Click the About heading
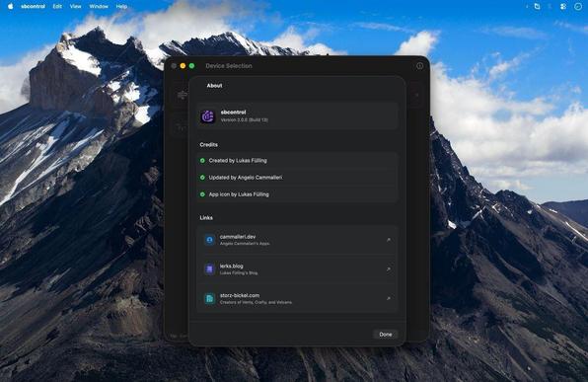Screen dimensions: 588x382 (x=214, y=86)
